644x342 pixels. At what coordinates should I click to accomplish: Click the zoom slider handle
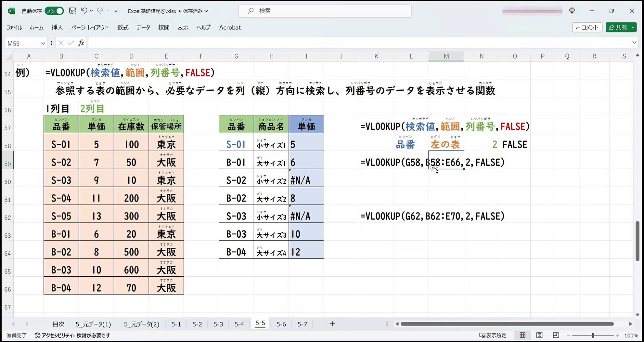593,335
